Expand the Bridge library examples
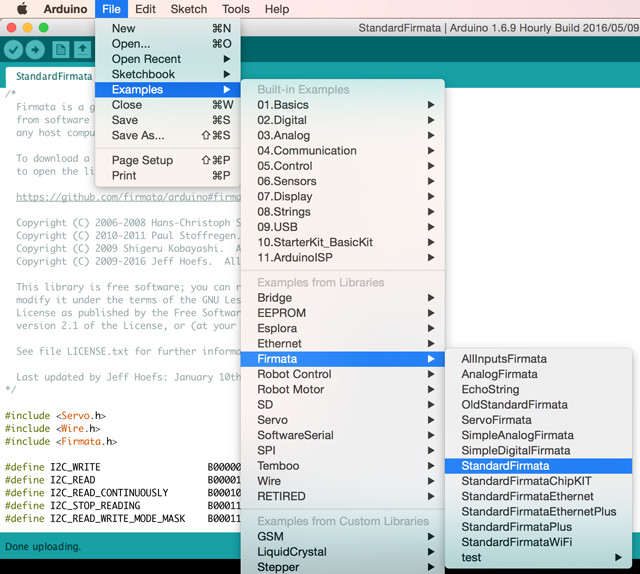This screenshot has height=574, width=640. tap(343, 298)
